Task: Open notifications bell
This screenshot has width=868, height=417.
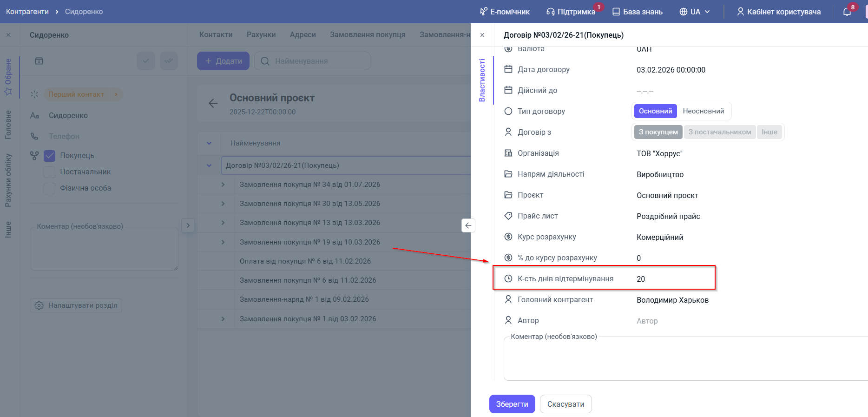Action: pyautogui.click(x=847, y=12)
